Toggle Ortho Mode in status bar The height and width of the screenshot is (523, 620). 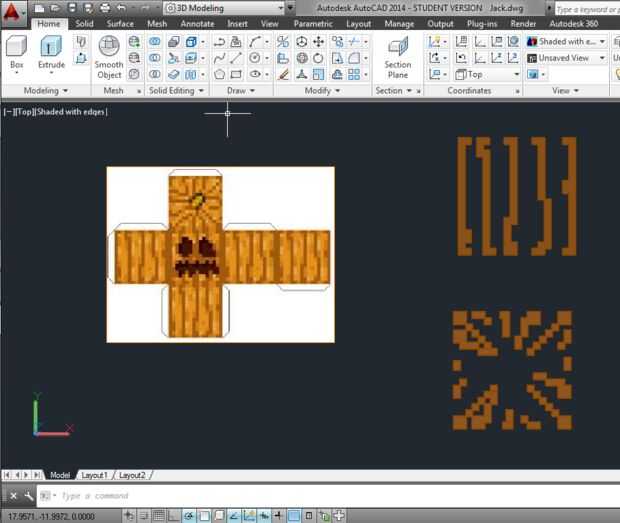coord(173,515)
